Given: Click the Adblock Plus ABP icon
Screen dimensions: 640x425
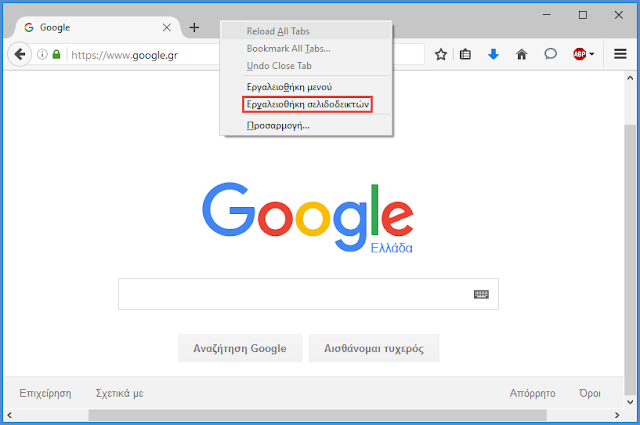Looking at the screenshot, I should click(580, 54).
